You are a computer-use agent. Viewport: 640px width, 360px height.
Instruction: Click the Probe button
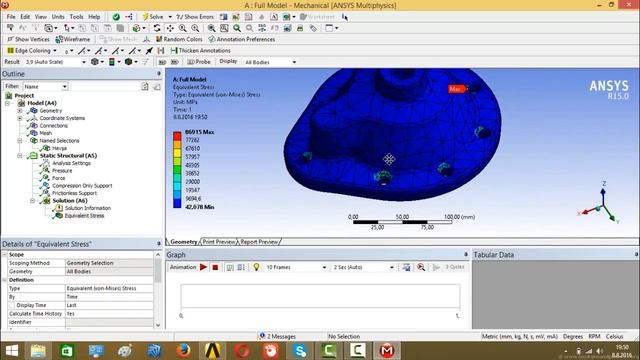pos(199,62)
